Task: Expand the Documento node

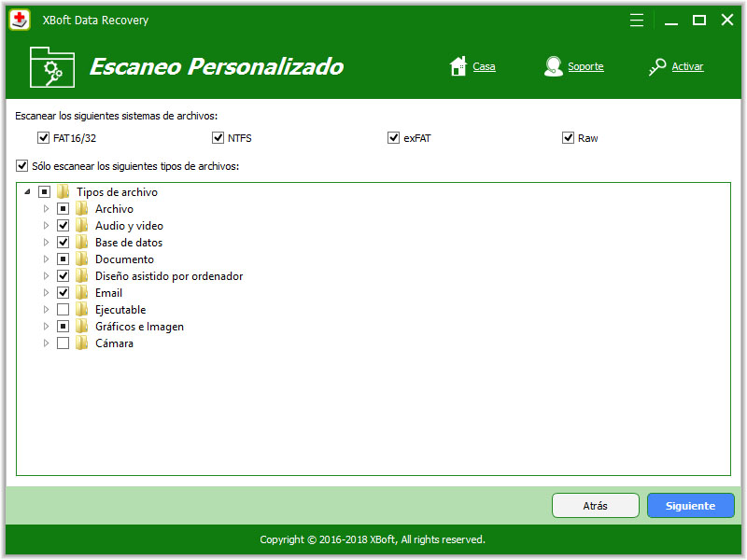Action: (46, 259)
